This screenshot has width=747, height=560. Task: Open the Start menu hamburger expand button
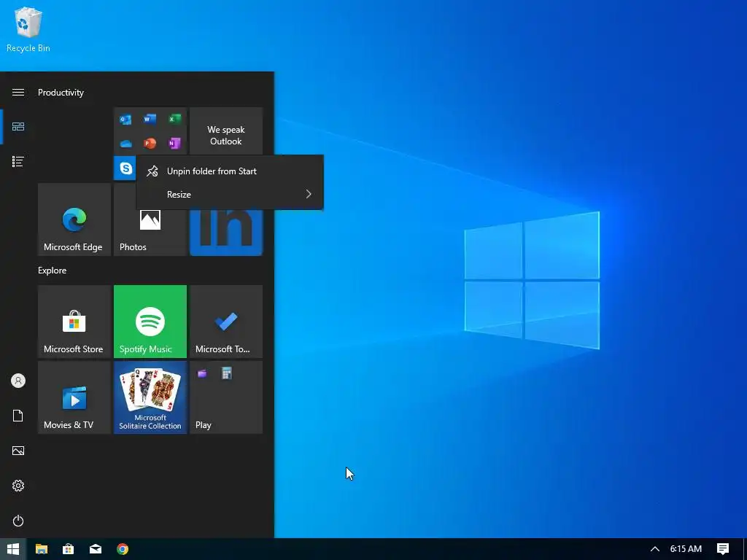click(18, 92)
